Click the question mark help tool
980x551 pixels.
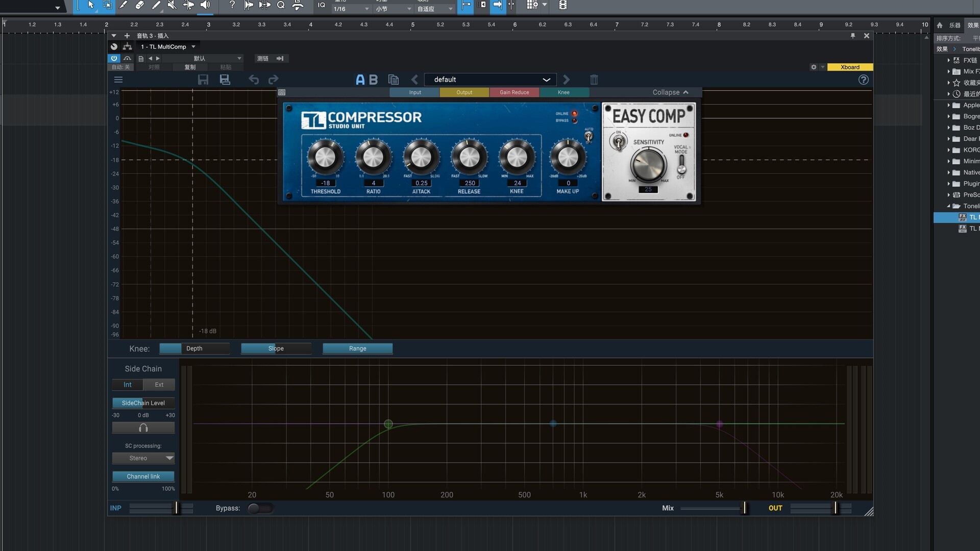pyautogui.click(x=232, y=5)
